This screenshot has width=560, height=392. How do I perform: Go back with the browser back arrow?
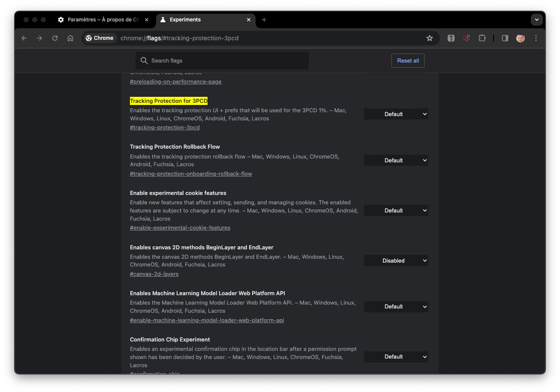click(x=24, y=38)
